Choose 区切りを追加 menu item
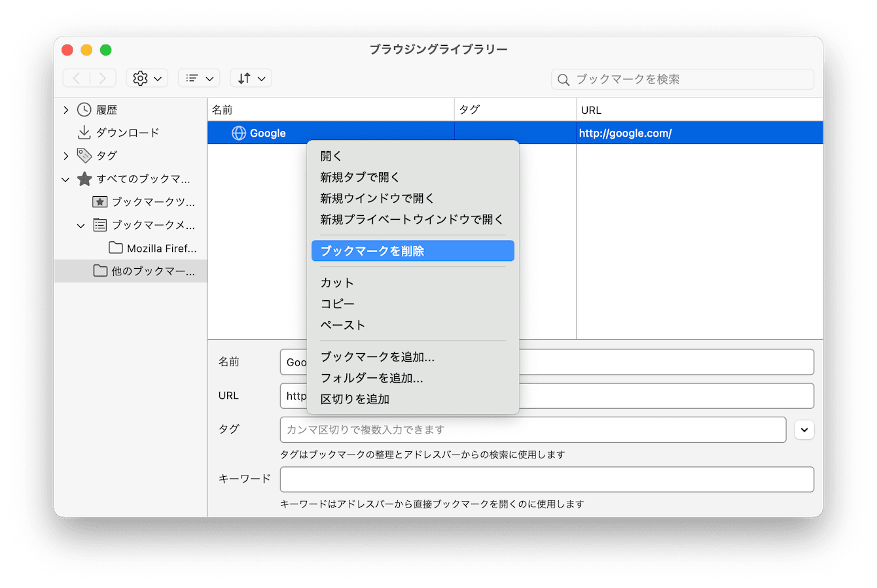The height and width of the screenshot is (588, 877). click(x=413, y=399)
